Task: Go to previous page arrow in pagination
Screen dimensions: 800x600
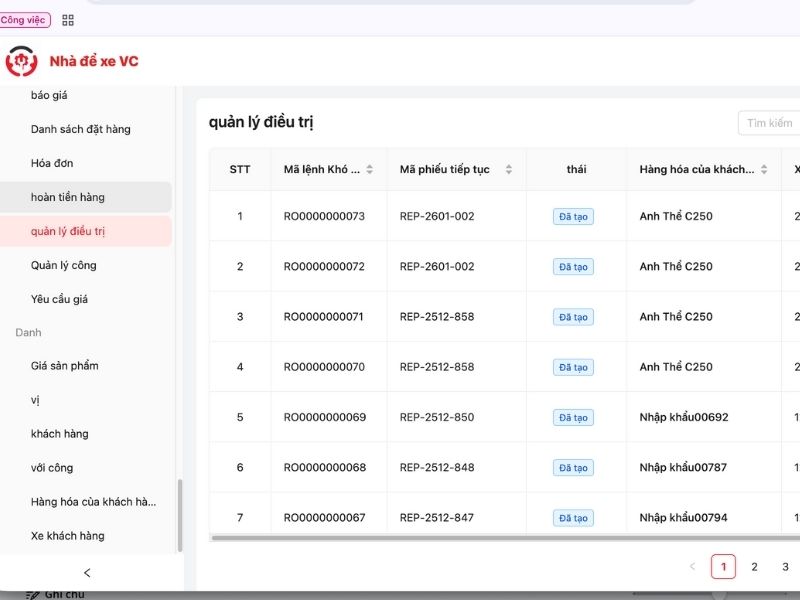Action: point(692,567)
